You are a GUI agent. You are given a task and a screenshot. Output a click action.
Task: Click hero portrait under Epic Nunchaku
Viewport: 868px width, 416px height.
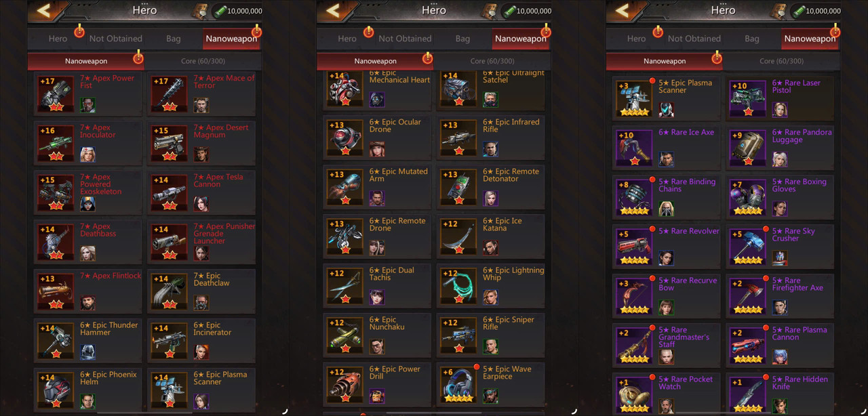[377, 347]
